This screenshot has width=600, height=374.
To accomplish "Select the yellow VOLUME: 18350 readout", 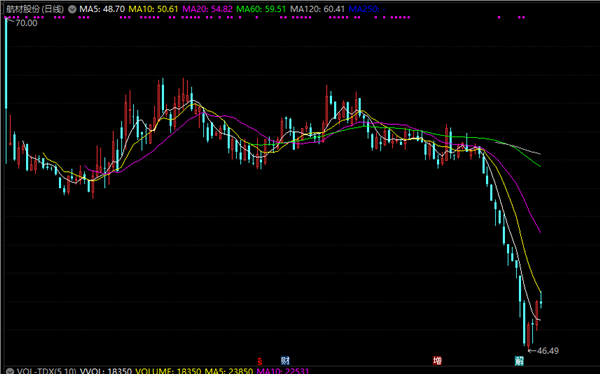I will pos(168,371).
